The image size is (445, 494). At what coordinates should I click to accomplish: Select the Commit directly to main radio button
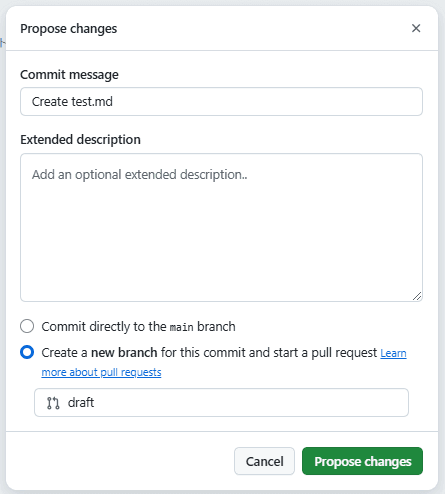(27, 326)
